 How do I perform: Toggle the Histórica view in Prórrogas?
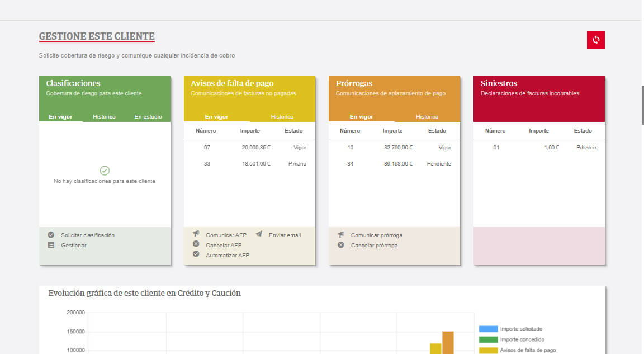(x=428, y=116)
